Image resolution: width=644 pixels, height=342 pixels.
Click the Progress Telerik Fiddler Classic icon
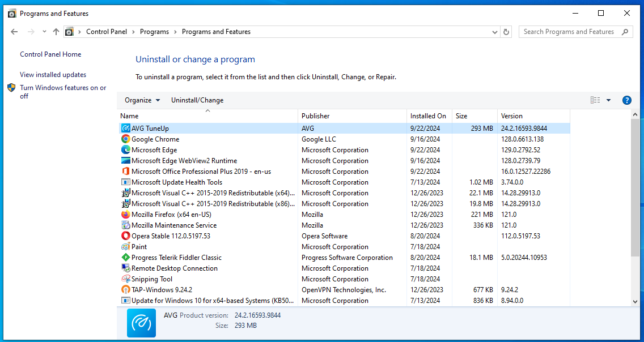click(126, 258)
